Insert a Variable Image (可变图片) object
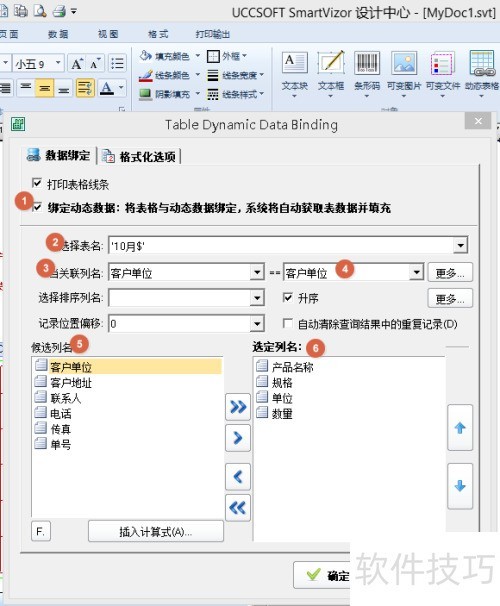The image size is (500, 606). (x=404, y=63)
